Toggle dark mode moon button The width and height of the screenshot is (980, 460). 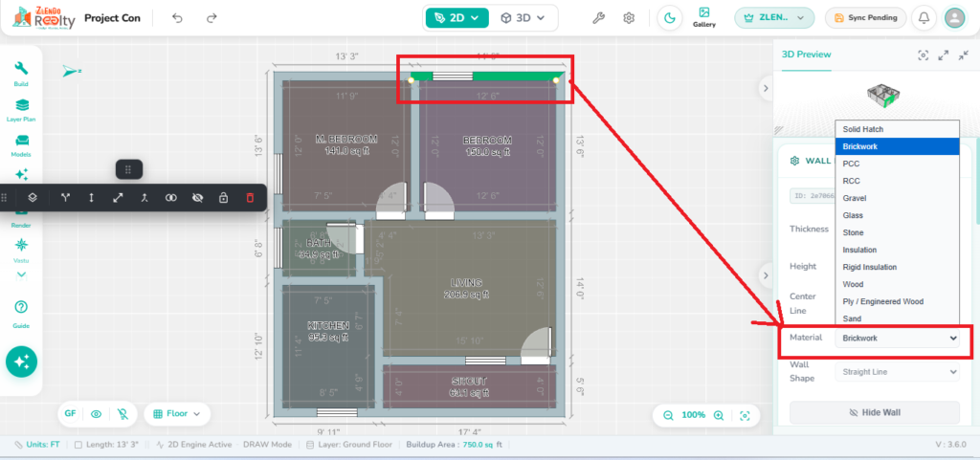pos(669,18)
